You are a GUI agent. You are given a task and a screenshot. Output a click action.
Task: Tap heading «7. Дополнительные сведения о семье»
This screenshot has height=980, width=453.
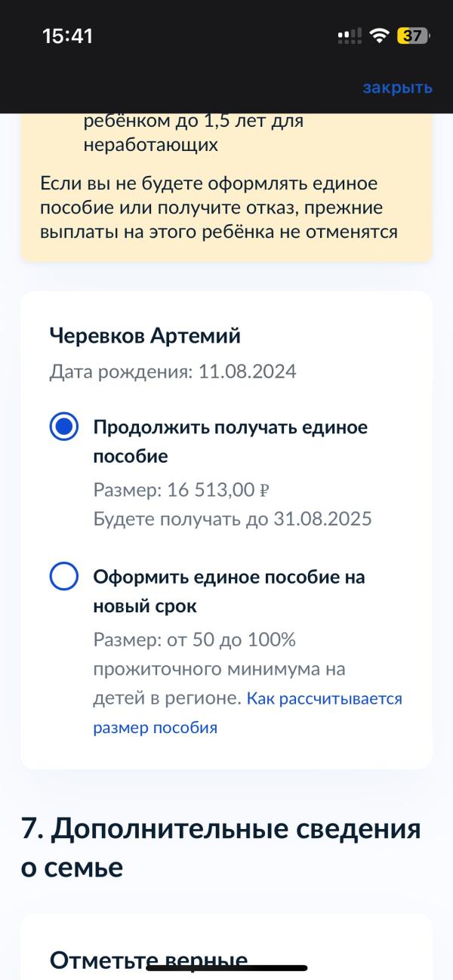[x=220, y=848]
